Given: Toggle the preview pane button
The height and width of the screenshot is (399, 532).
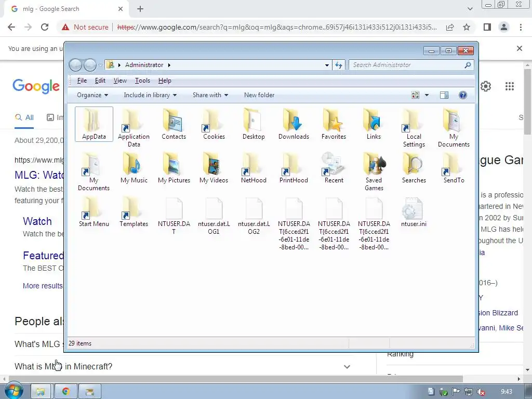Looking at the screenshot, I should pyautogui.click(x=444, y=95).
